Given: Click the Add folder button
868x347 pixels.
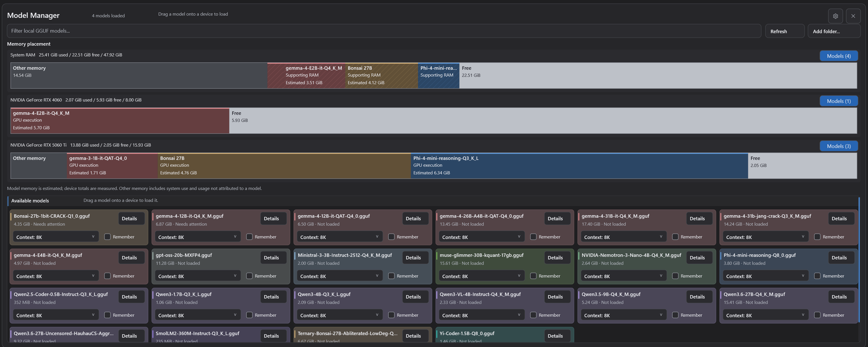Looking at the screenshot, I should tap(834, 31).
